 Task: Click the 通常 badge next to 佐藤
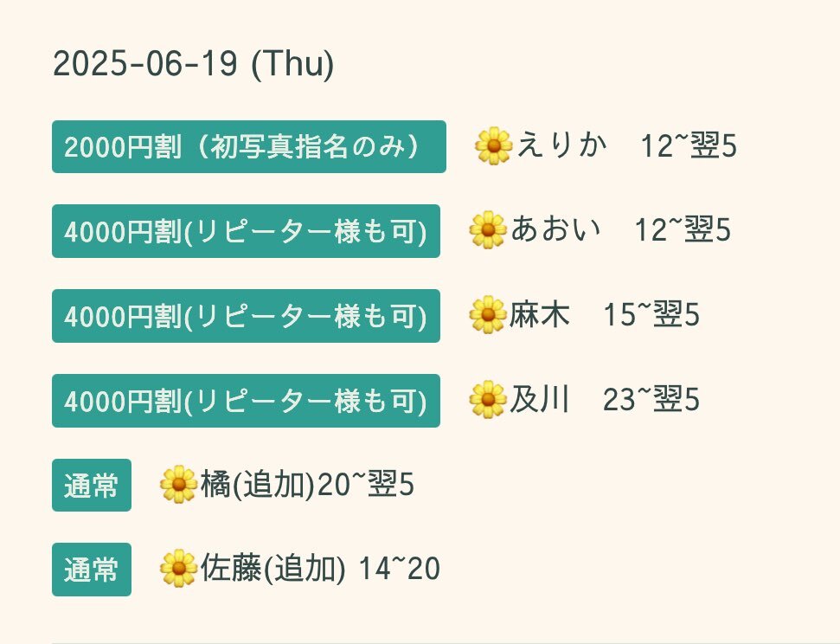pos(92,570)
